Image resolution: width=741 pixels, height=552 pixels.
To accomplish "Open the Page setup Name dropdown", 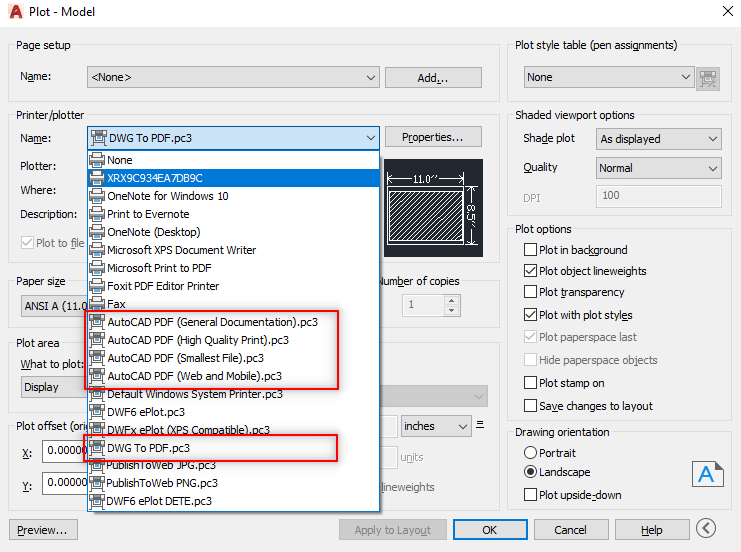I will (233, 77).
